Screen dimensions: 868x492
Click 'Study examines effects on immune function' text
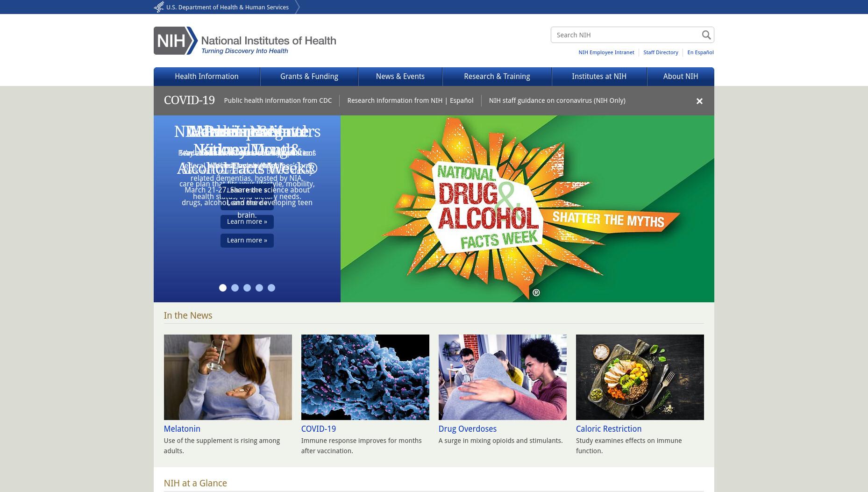point(629,446)
